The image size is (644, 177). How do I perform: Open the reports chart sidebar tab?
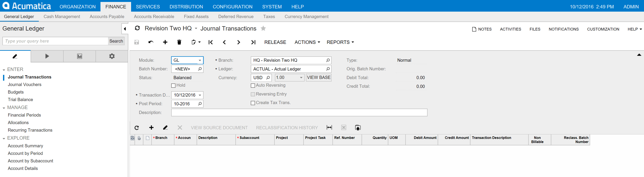(x=80, y=56)
